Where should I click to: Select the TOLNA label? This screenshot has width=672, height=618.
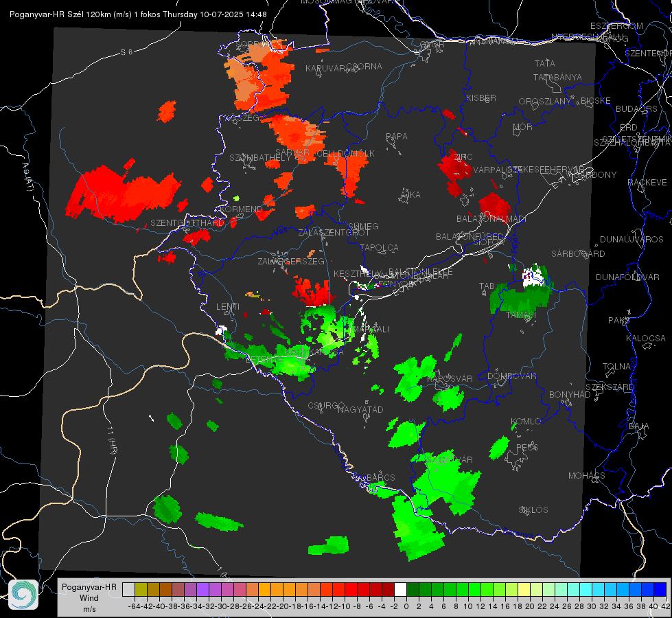[x=616, y=366]
